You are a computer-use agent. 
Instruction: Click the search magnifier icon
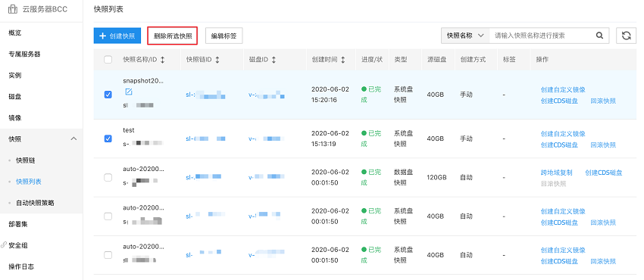(599, 36)
